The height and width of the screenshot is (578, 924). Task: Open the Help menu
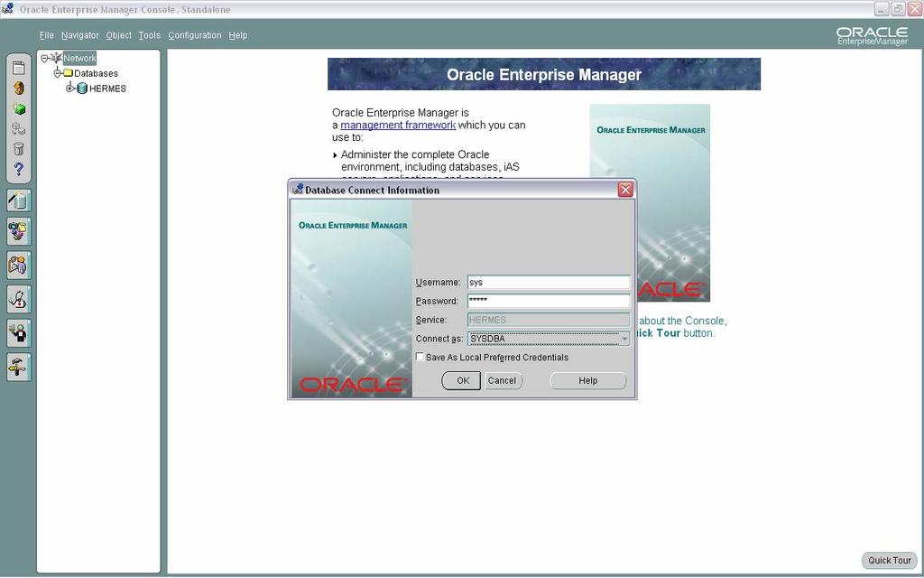point(238,35)
